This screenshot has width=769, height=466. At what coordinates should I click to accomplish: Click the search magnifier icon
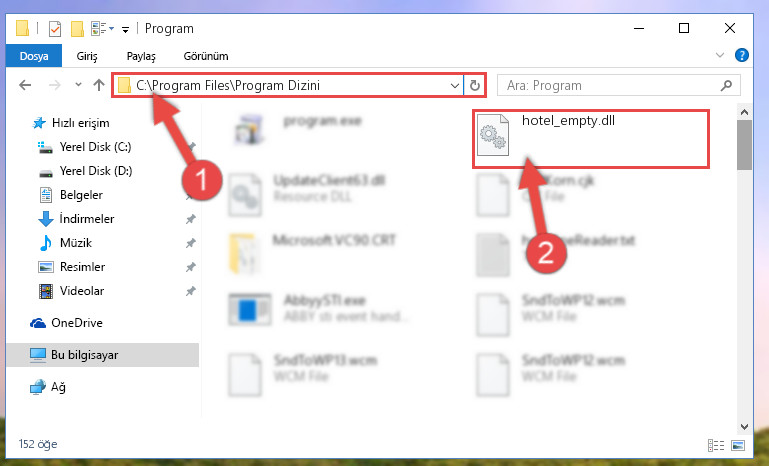pos(726,85)
